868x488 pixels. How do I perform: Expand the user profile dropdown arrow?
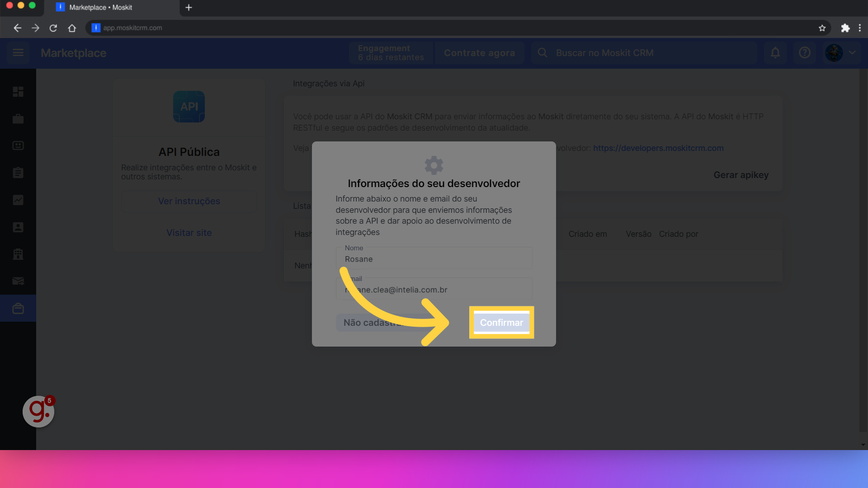(852, 53)
